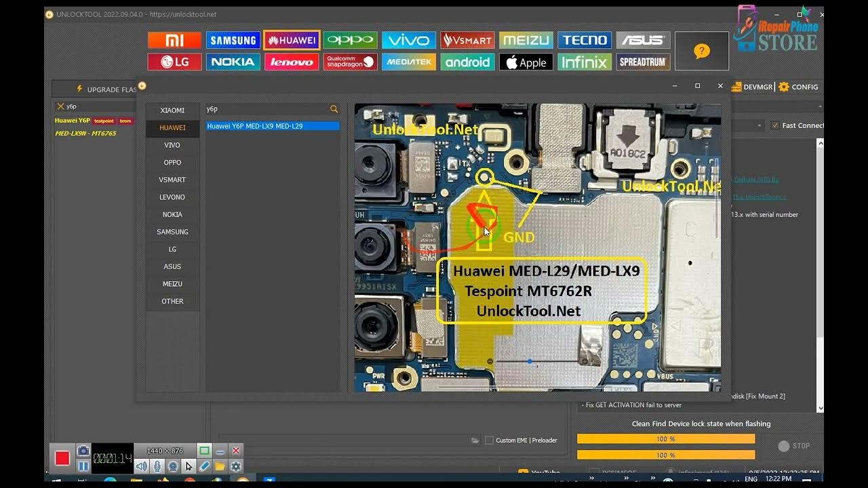Image resolution: width=868 pixels, height=488 pixels.
Task: Select the vivo brand logo
Action: pos(409,40)
